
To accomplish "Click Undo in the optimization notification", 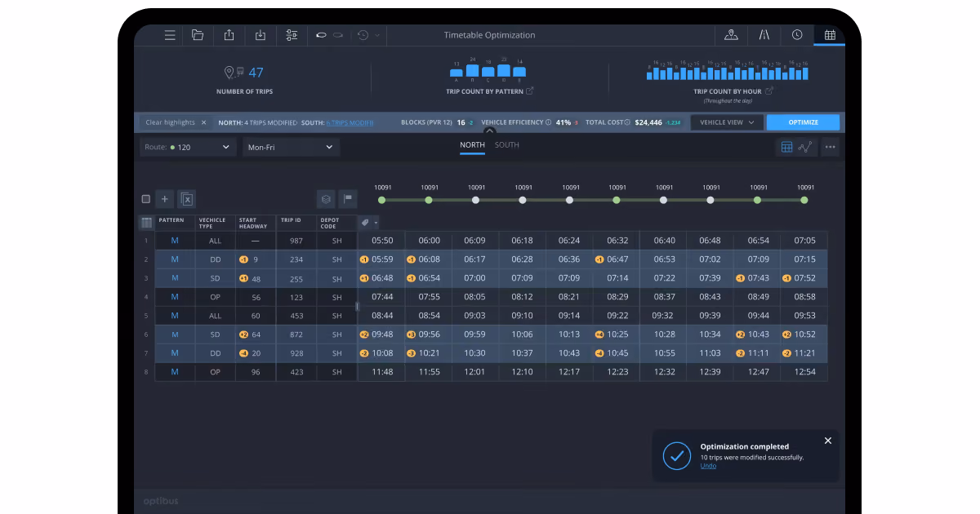I will pyautogui.click(x=708, y=466).
